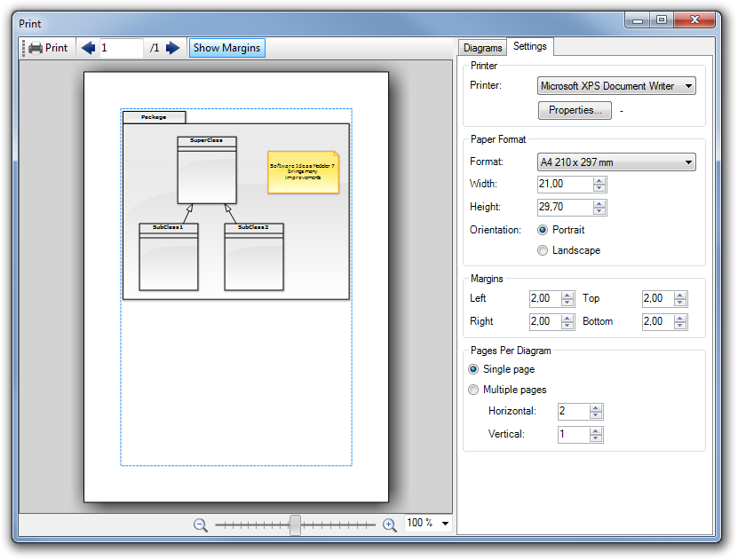Decrease Vertical pages with down arrow
The width and height of the screenshot is (738, 560).
[596, 438]
